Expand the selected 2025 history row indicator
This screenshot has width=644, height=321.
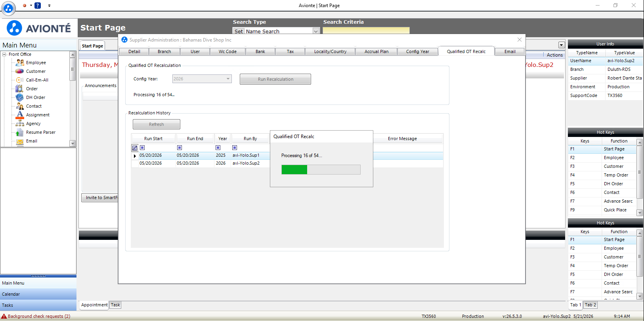click(x=135, y=156)
